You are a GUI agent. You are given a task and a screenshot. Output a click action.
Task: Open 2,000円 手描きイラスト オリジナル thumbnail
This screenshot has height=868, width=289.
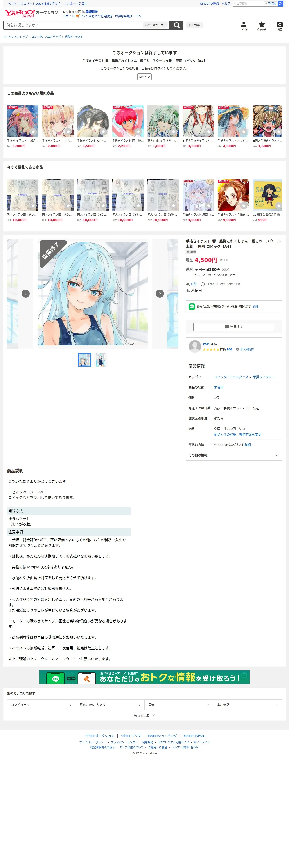(58, 121)
